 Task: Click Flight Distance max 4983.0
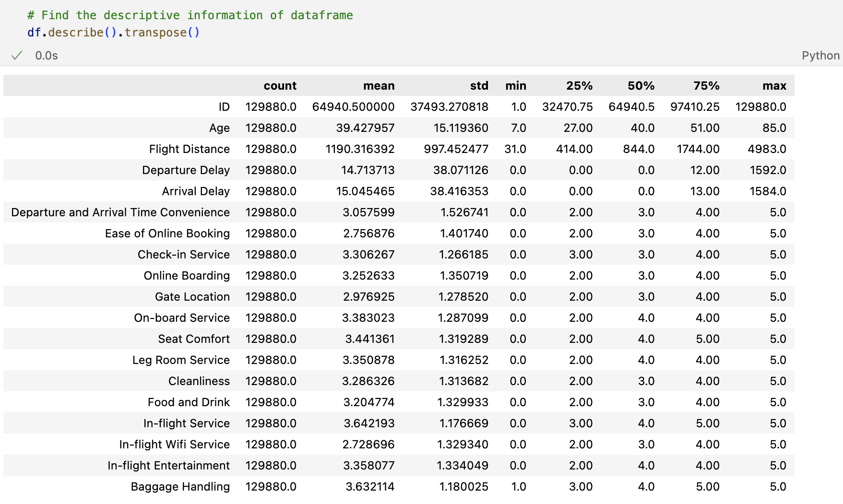tap(767, 149)
